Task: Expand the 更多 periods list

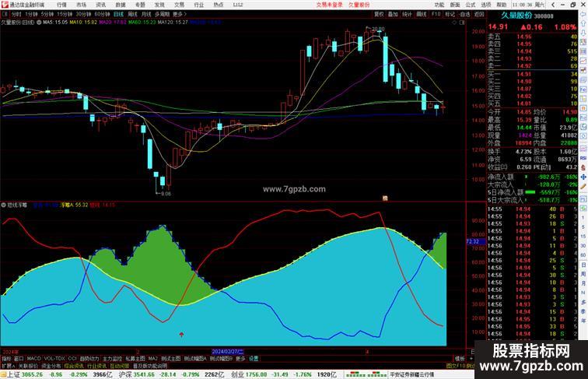Action: tap(180, 14)
